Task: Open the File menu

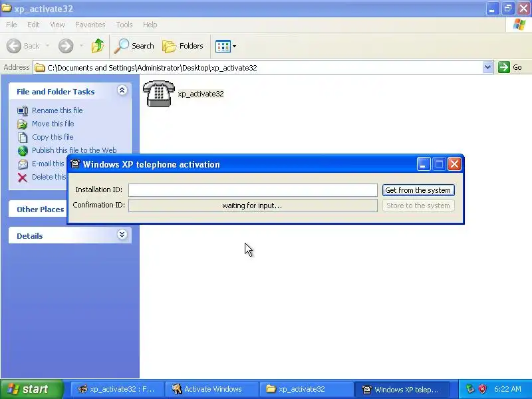Action: (11, 25)
